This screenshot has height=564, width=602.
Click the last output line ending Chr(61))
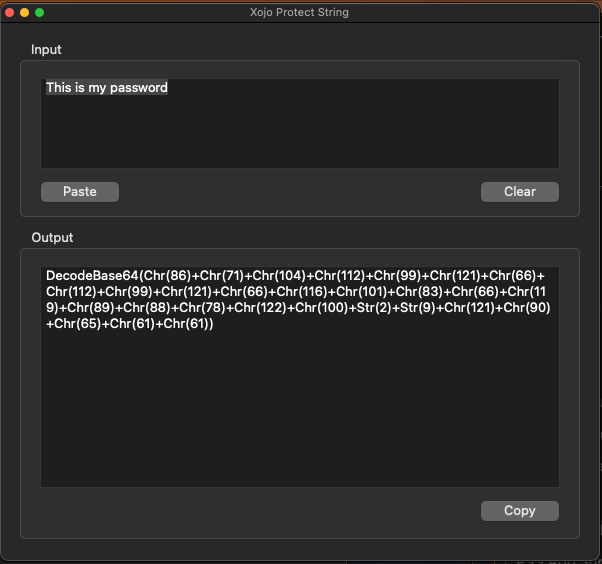tap(130, 324)
